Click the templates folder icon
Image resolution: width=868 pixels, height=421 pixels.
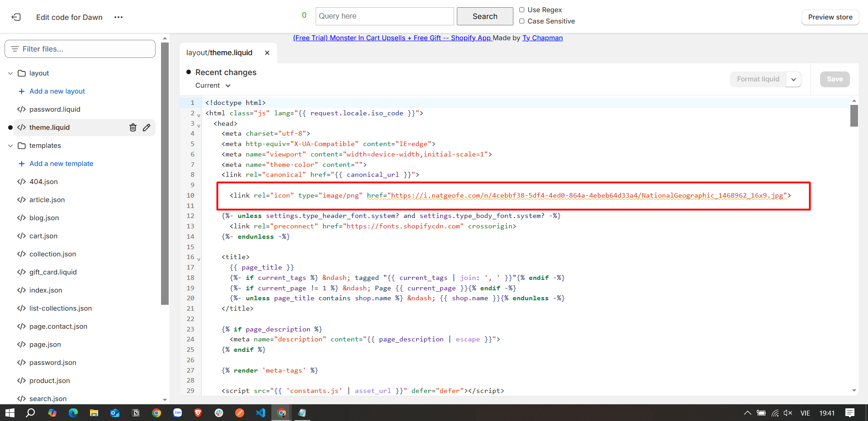(21, 146)
